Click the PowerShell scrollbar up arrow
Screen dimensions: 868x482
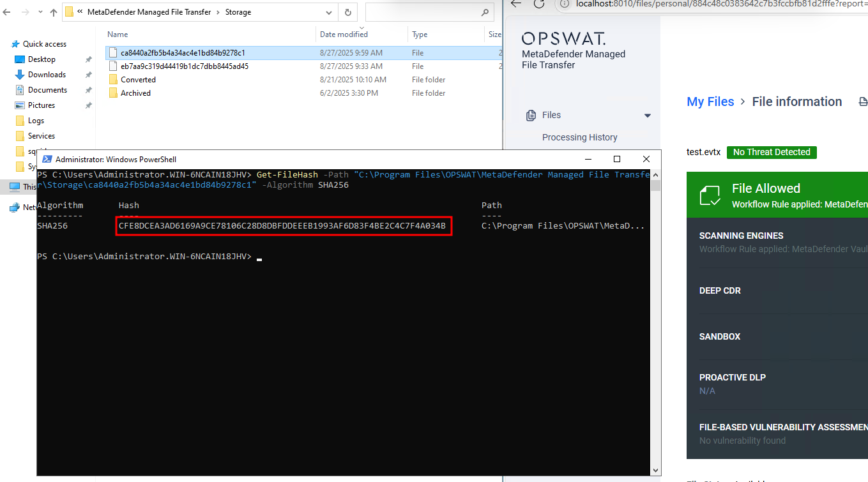point(655,174)
